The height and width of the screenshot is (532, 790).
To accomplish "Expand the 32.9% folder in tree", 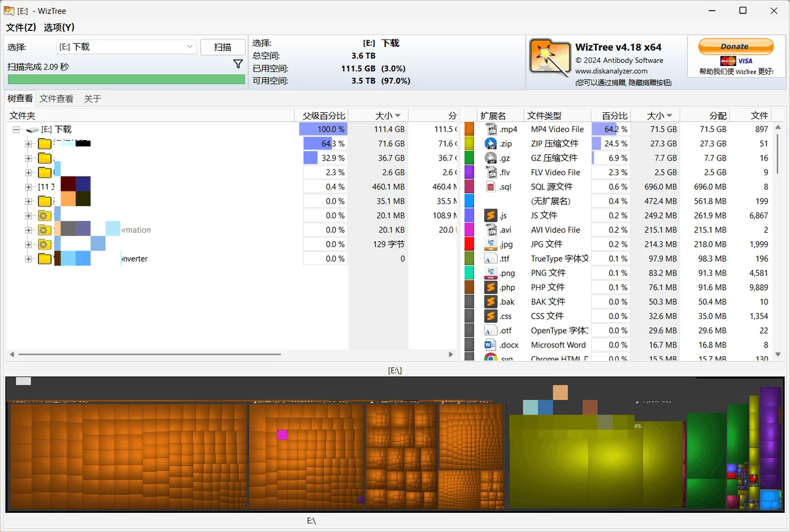I will click(x=28, y=158).
